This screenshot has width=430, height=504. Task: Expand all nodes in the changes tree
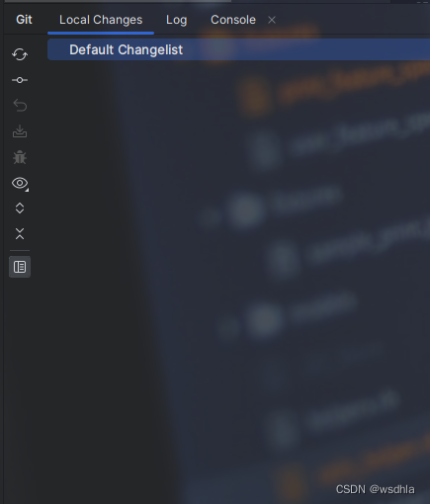[20, 209]
